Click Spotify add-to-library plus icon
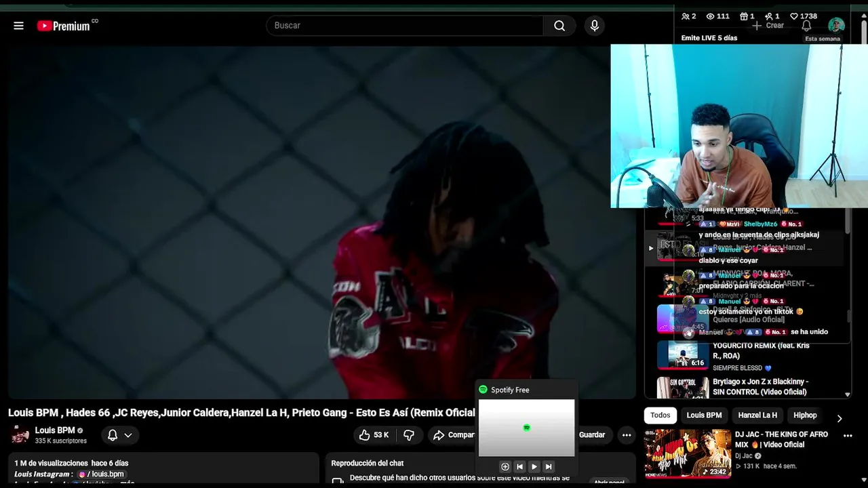The width and height of the screenshot is (868, 488). (505, 466)
